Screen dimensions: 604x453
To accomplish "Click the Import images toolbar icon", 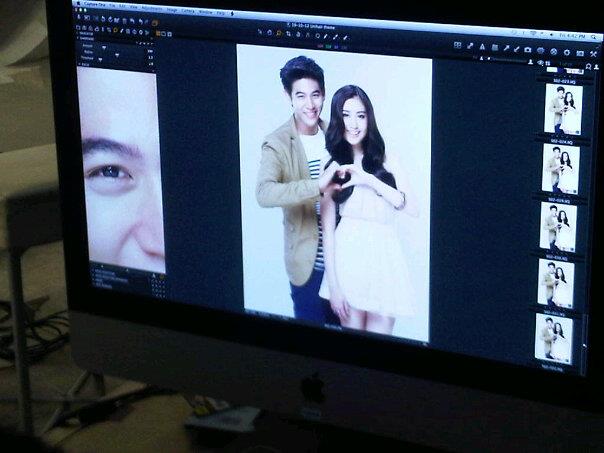I will [79, 17].
